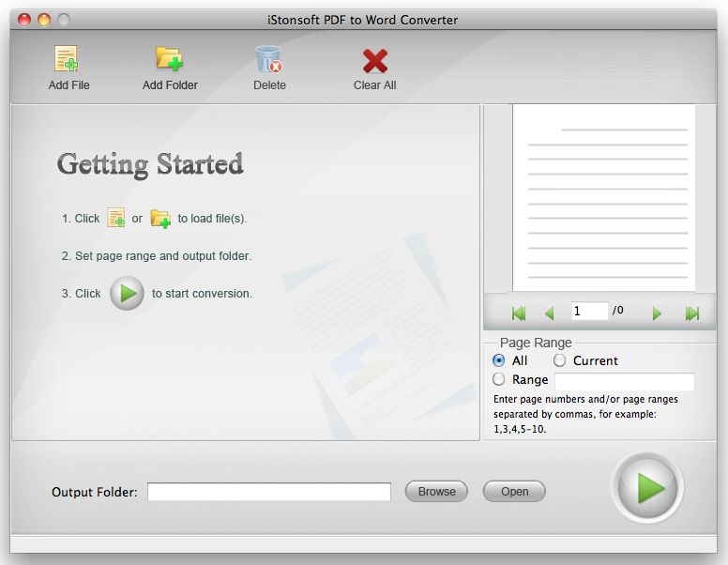The height and width of the screenshot is (565, 728).
Task: Click the window title iStonsoft PDF to Word Converter
Action: coord(363,20)
